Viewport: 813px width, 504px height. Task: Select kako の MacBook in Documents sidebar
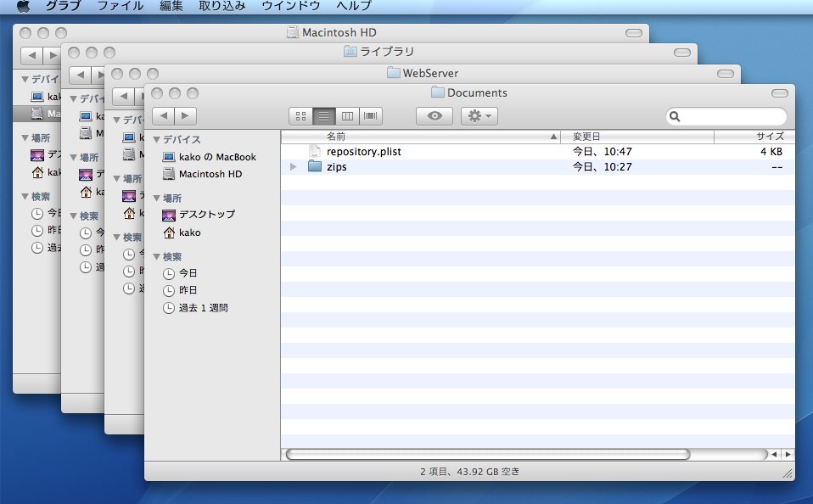pyautogui.click(x=210, y=157)
